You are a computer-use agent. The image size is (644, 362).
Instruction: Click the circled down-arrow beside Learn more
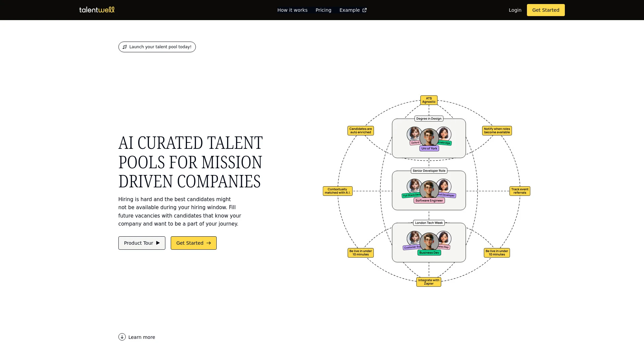point(122,337)
